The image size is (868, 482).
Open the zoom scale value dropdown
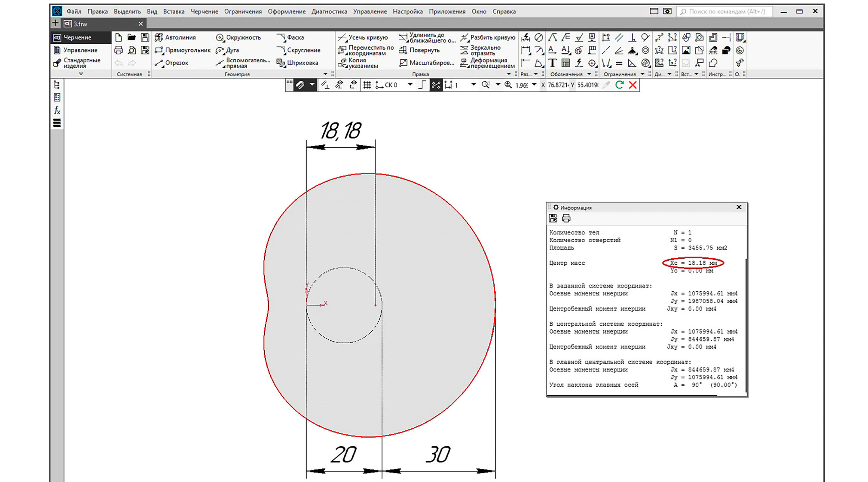[x=534, y=85]
